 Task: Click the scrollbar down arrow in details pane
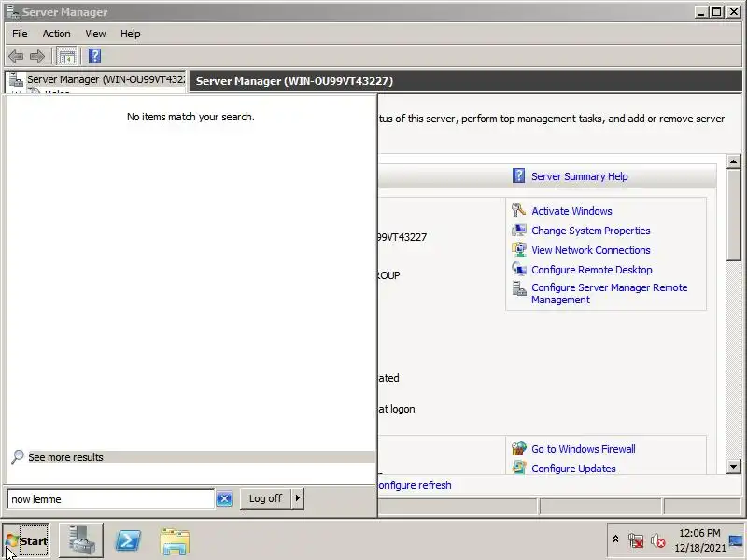tap(734, 467)
